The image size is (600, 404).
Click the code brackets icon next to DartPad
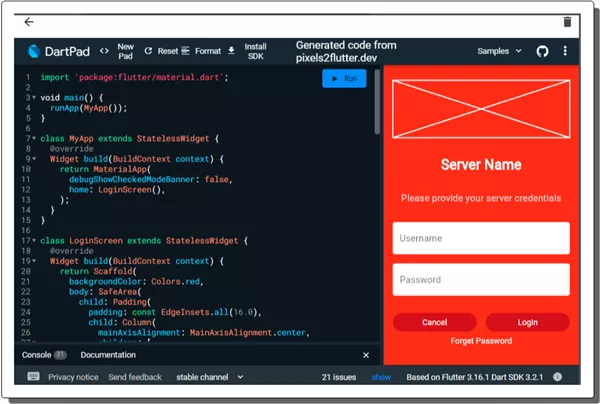pos(104,51)
